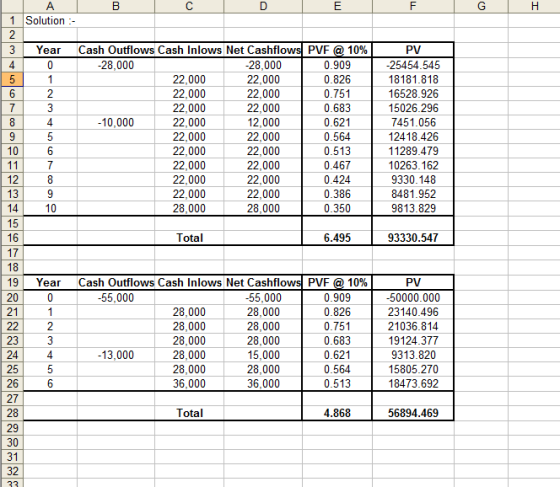The image size is (560, 487).
Task: Click 'Cash Outflows' header in row 3
Action: (116, 50)
